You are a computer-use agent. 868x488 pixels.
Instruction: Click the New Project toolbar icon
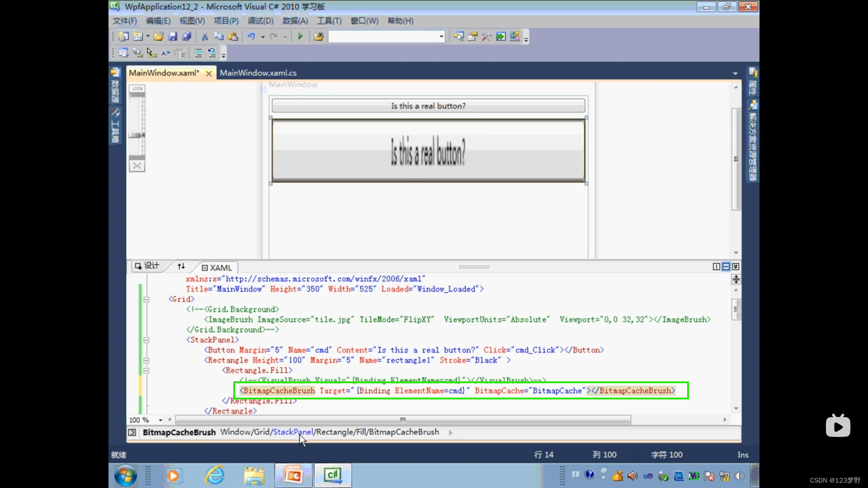click(x=123, y=37)
